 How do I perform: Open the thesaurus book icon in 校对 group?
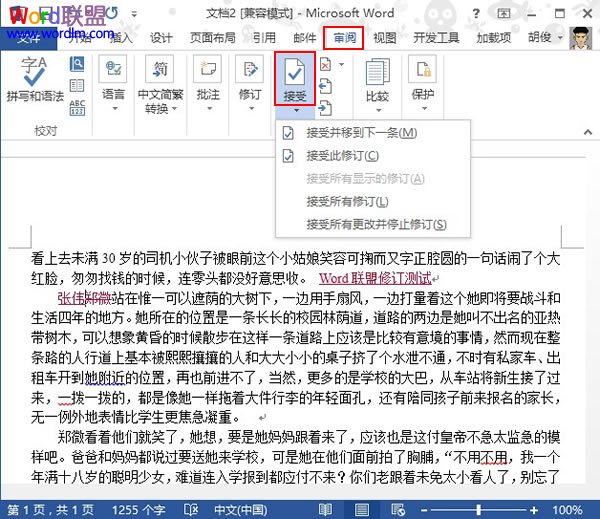[77, 86]
